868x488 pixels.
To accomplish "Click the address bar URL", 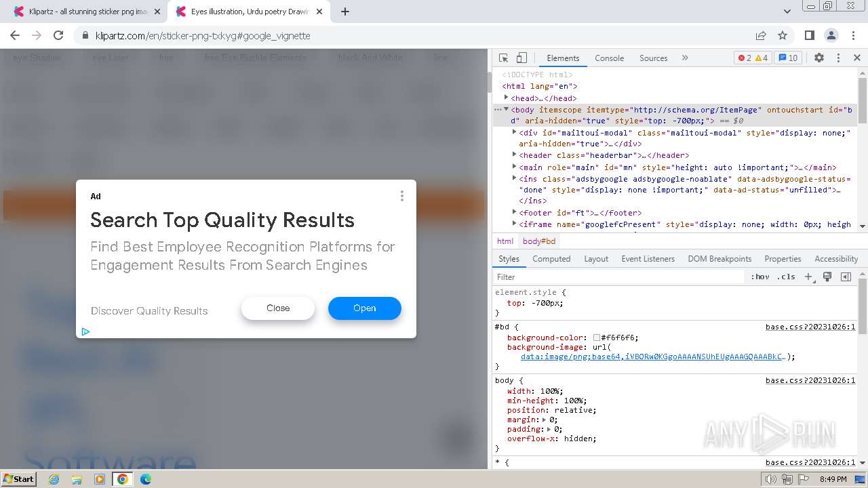I will [x=203, y=36].
